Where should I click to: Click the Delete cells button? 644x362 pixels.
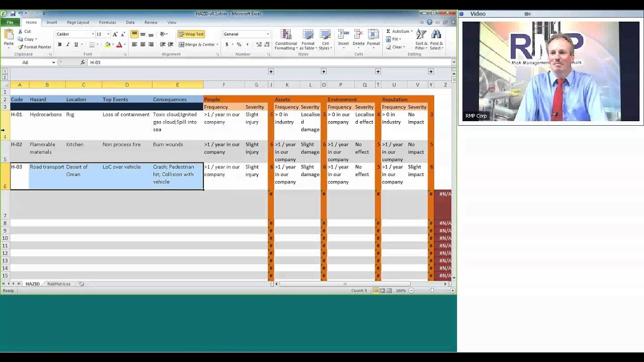[x=358, y=38]
